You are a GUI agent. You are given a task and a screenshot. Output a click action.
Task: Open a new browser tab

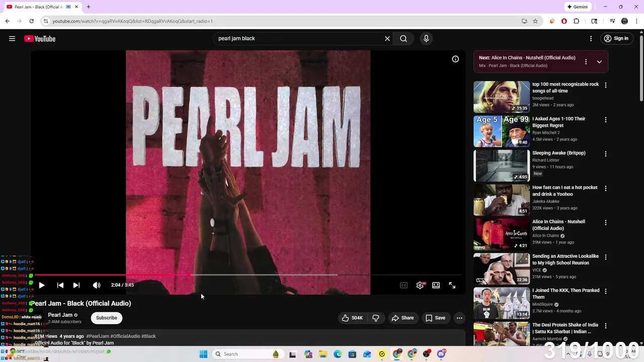[x=89, y=7]
